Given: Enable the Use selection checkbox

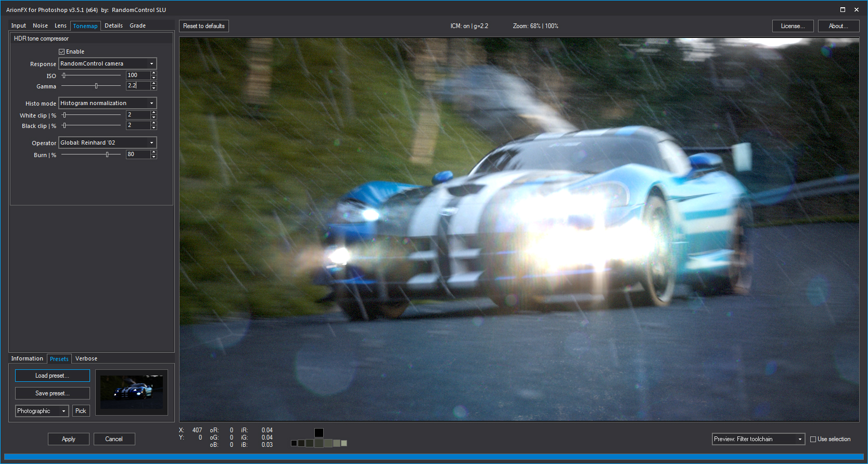Looking at the screenshot, I should point(813,440).
